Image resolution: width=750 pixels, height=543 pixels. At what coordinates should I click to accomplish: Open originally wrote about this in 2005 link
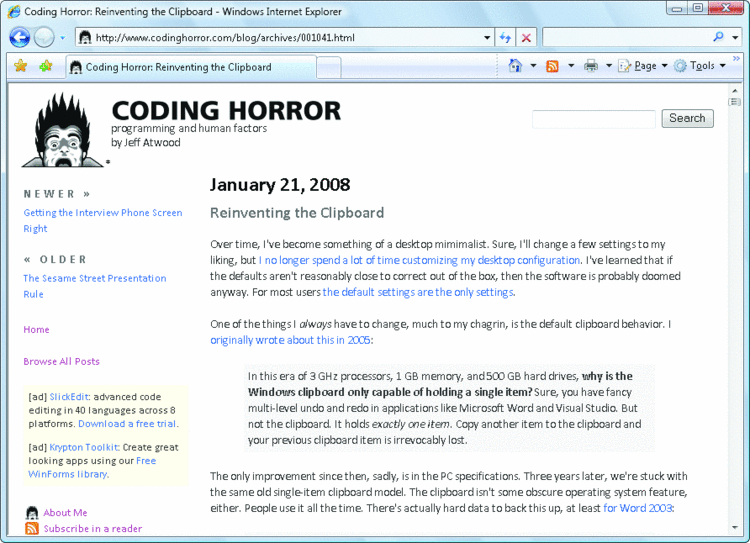click(290, 340)
